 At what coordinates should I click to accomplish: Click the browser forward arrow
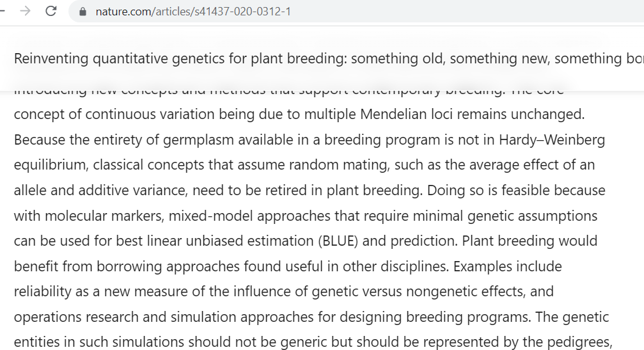[26, 11]
